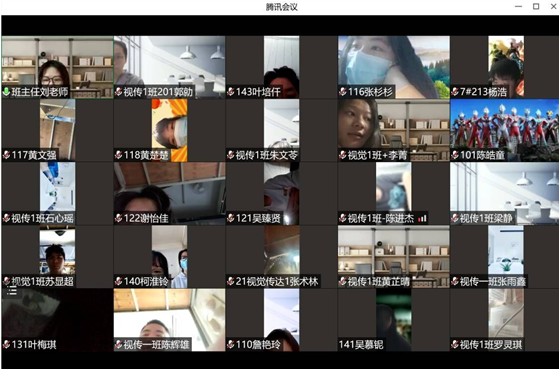559x370 pixels.
Task: Click the name label 视传1班罗灵琪
Action: [491, 345]
